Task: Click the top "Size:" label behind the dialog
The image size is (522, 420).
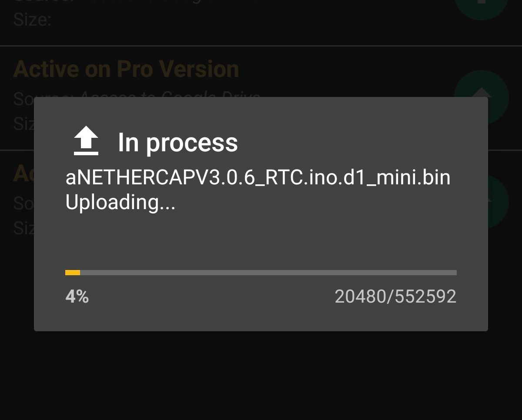Action: [32, 20]
